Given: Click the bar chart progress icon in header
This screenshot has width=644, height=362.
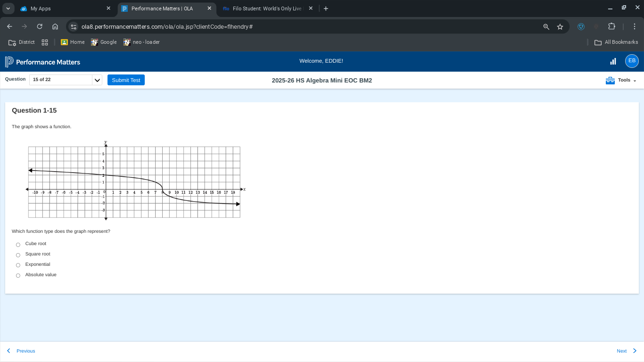Looking at the screenshot, I should (x=613, y=61).
